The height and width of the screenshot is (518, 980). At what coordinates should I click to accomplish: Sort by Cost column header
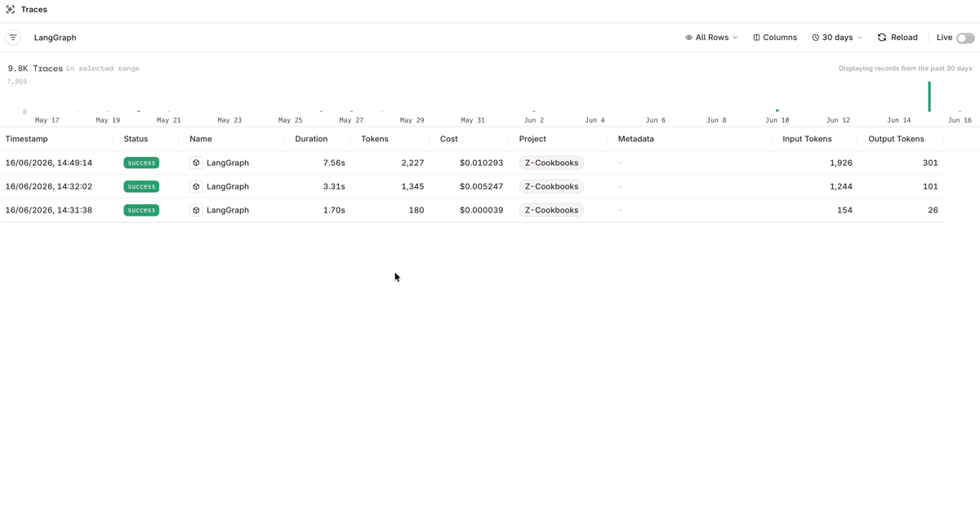(x=449, y=139)
